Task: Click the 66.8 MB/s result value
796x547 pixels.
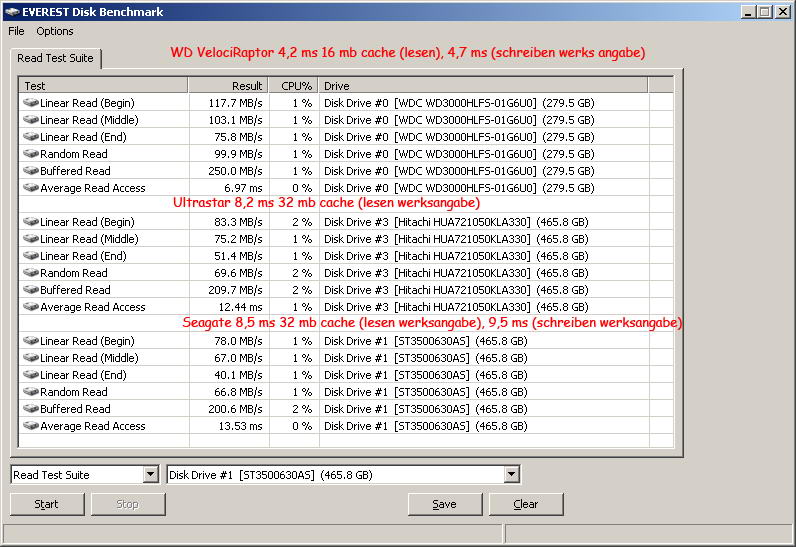Action: click(238, 392)
